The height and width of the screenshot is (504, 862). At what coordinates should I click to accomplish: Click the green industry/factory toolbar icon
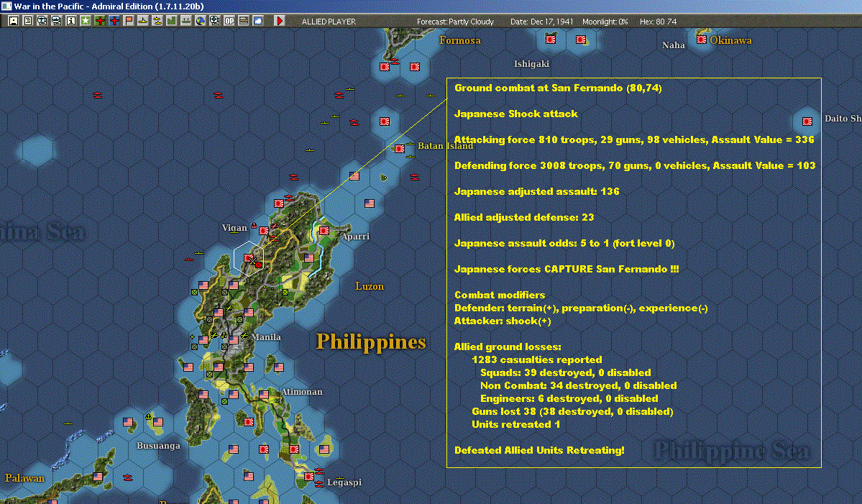[x=171, y=21]
